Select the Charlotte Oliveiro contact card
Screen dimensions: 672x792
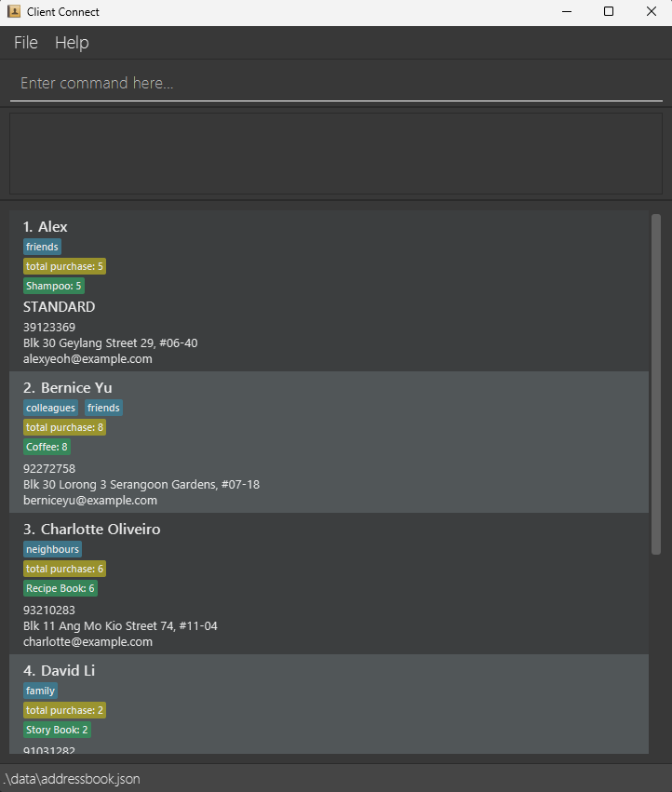pyautogui.click(x=329, y=584)
